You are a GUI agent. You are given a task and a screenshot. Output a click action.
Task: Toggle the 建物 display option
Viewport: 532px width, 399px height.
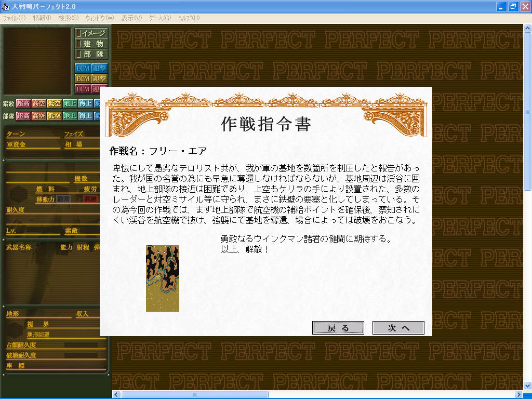(91, 44)
